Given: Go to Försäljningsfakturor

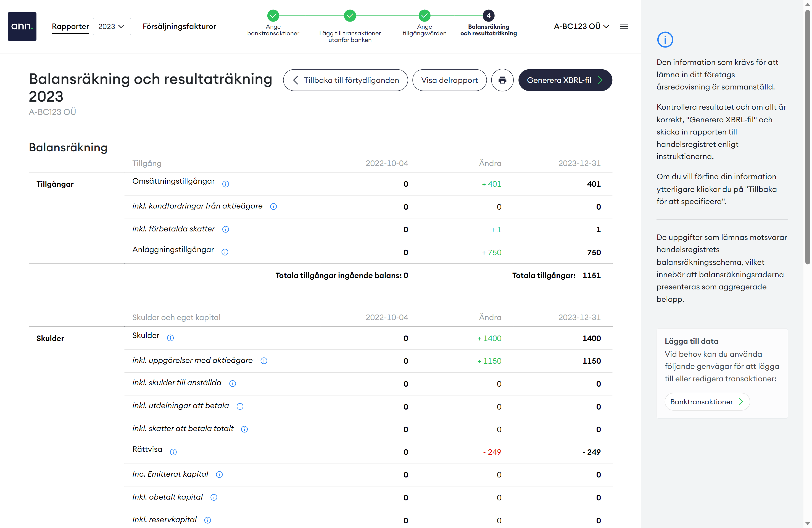Looking at the screenshot, I should pos(179,26).
